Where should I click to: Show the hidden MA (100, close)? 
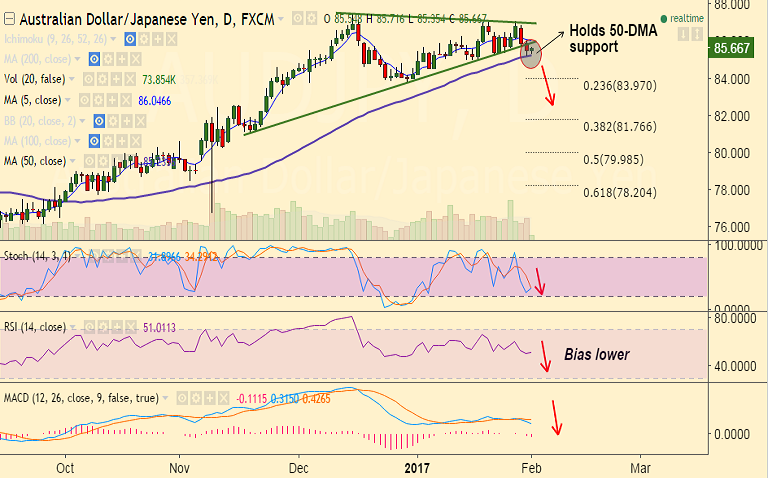[x=94, y=142]
